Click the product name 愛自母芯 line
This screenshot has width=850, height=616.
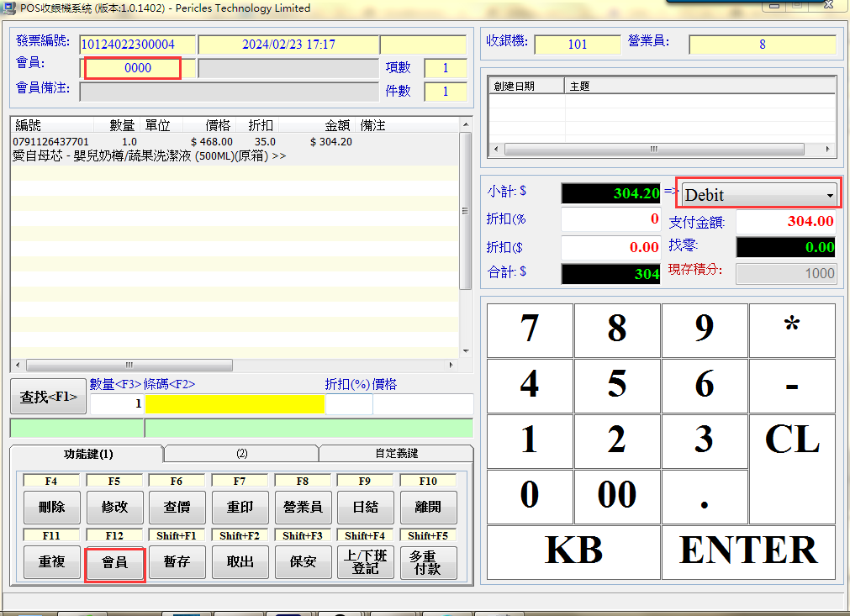click(x=149, y=156)
